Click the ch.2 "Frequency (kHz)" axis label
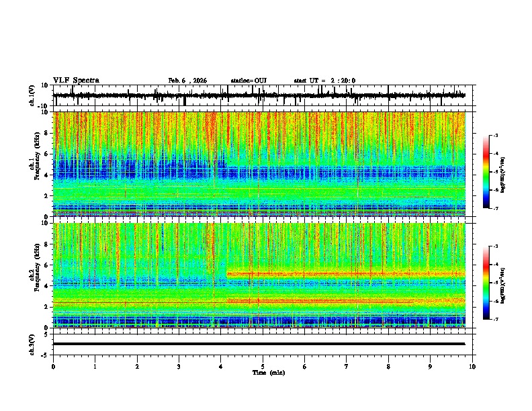The image size is (532, 411). pos(38,267)
